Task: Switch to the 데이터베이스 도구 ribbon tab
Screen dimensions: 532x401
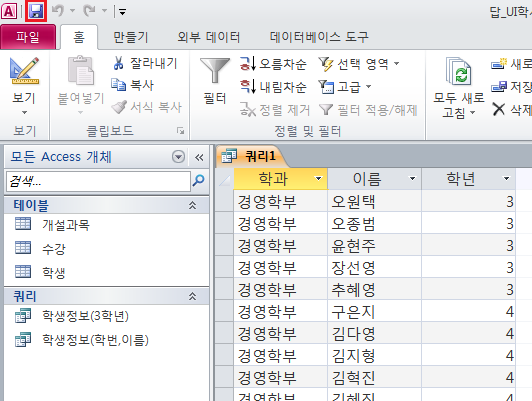Action: (319, 37)
